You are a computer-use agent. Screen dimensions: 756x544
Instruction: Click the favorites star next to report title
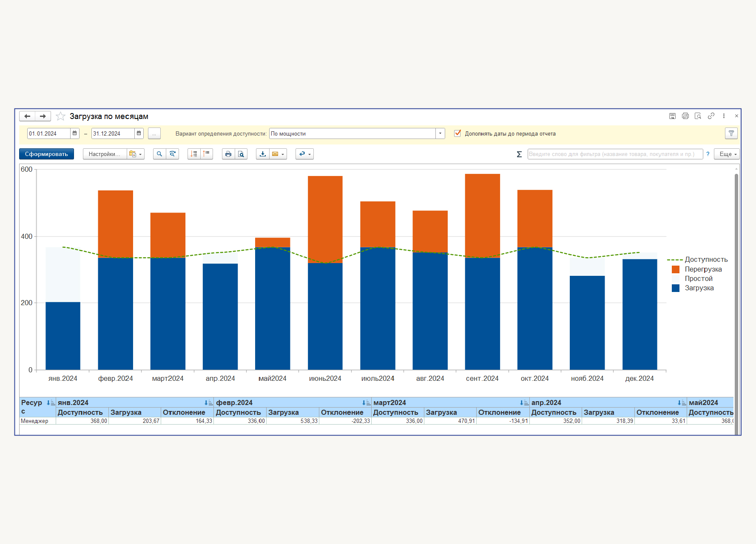pos(61,116)
